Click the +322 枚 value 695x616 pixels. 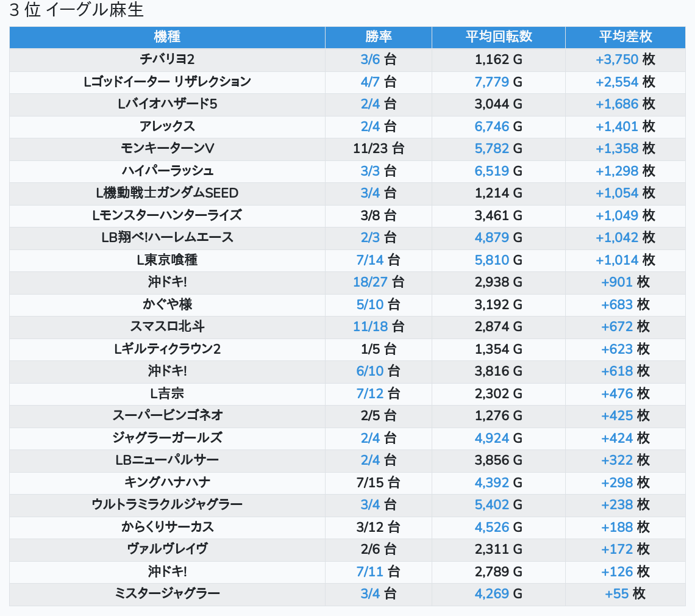point(625,460)
